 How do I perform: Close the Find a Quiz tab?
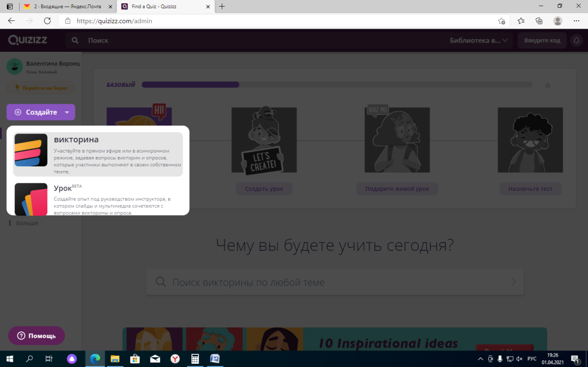click(208, 7)
